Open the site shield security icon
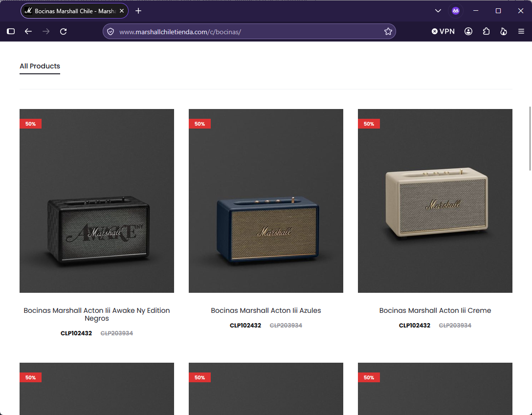The height and width of the screenshot is (415, 532). point(111,32)
